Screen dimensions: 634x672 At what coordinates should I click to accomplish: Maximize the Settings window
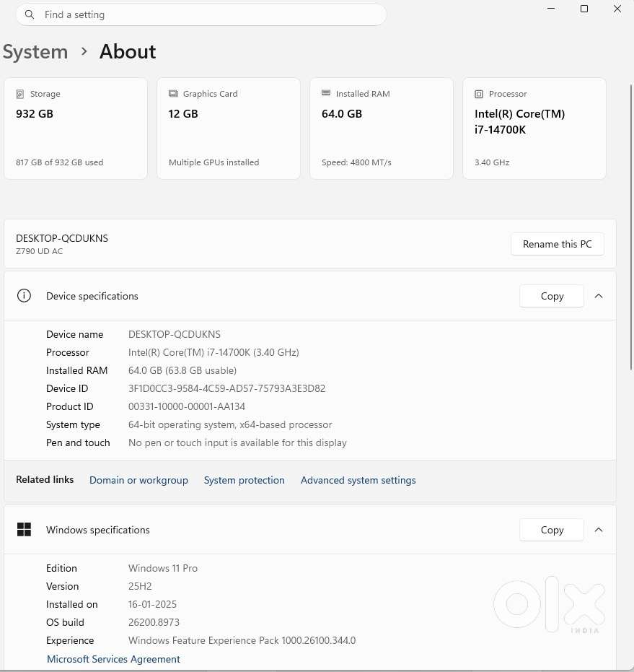click(x=584, y=9)
